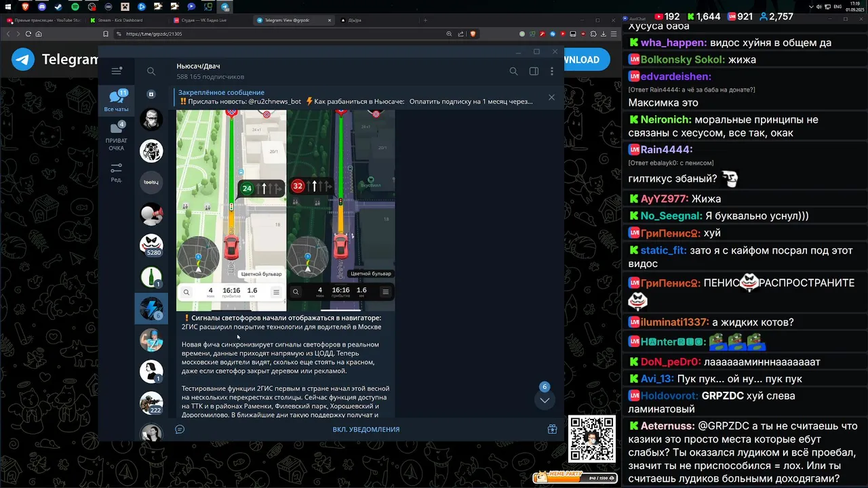The image size is (868, 488).
Task: Switch to VK Видео Live tab
Action: [x=210, y=20]
